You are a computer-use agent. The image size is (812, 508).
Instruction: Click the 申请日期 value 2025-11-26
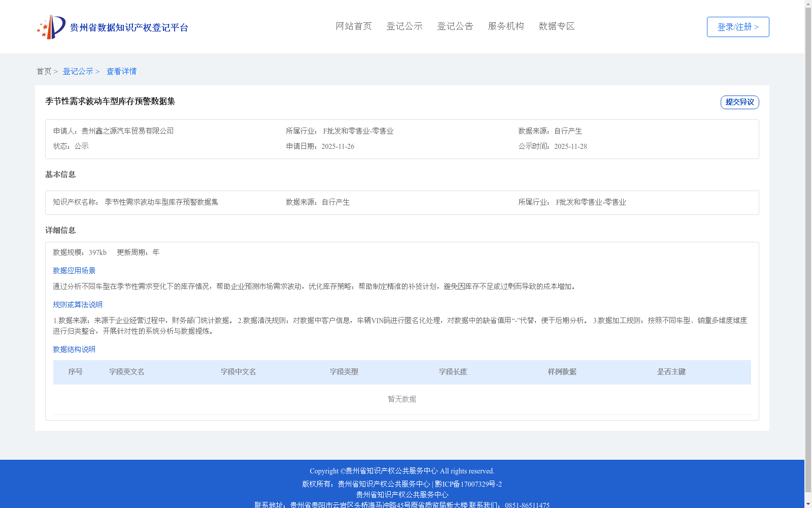coord(337,146)
